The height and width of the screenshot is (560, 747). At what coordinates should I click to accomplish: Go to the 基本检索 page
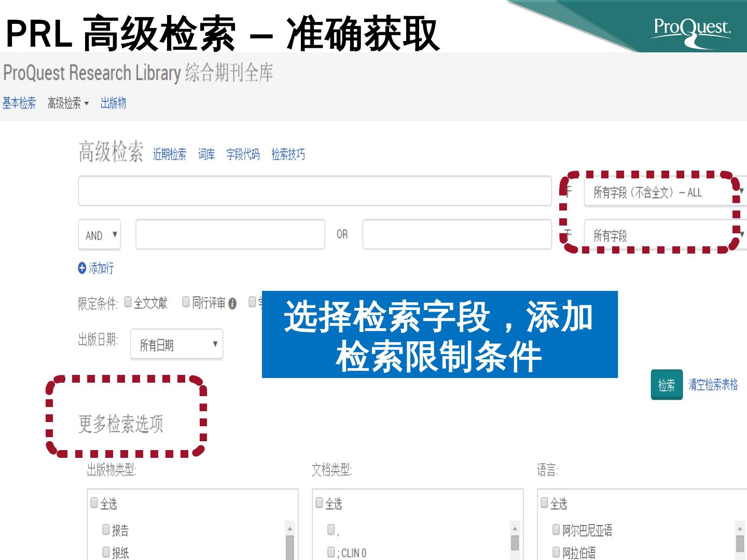click(x=19, y=103)
